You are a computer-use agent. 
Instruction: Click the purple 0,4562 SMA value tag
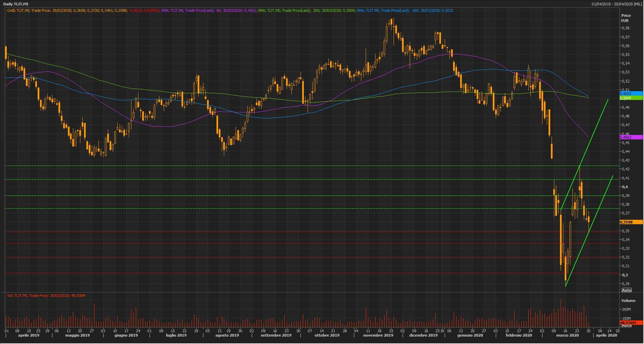[631, 137]
